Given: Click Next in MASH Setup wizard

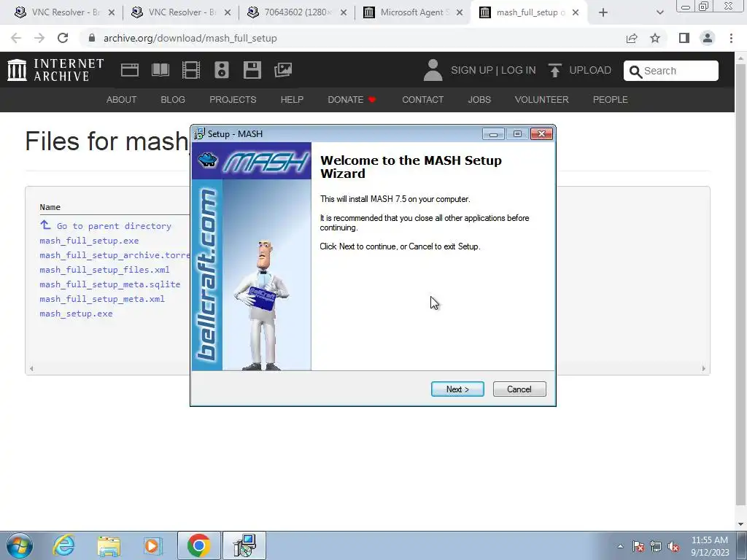Looking at the screenshot, I should (x=457, y=389).
